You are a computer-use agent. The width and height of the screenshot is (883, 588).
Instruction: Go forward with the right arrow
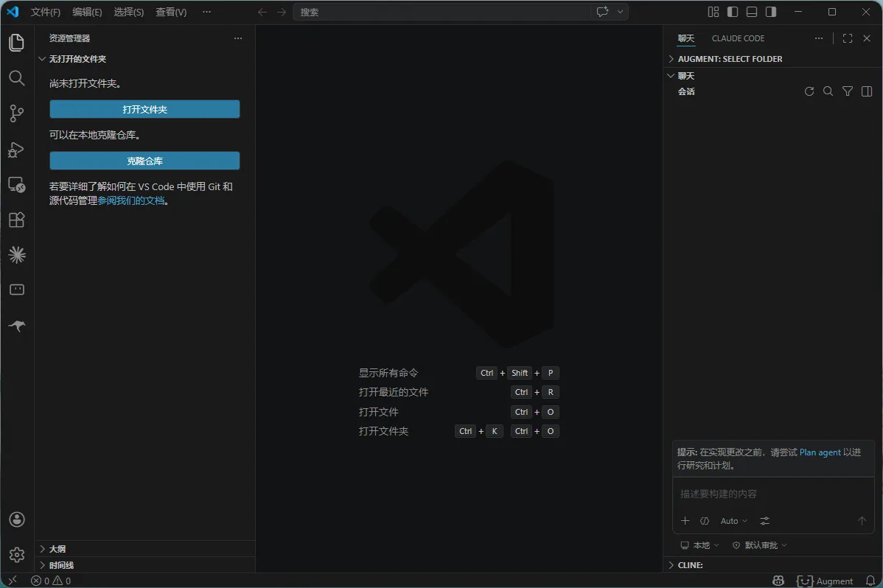282,12
